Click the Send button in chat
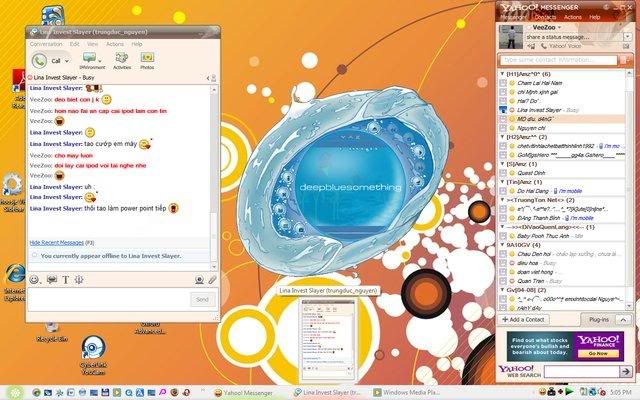The width and height of the screenshot is (640, 400). (202, 300)
